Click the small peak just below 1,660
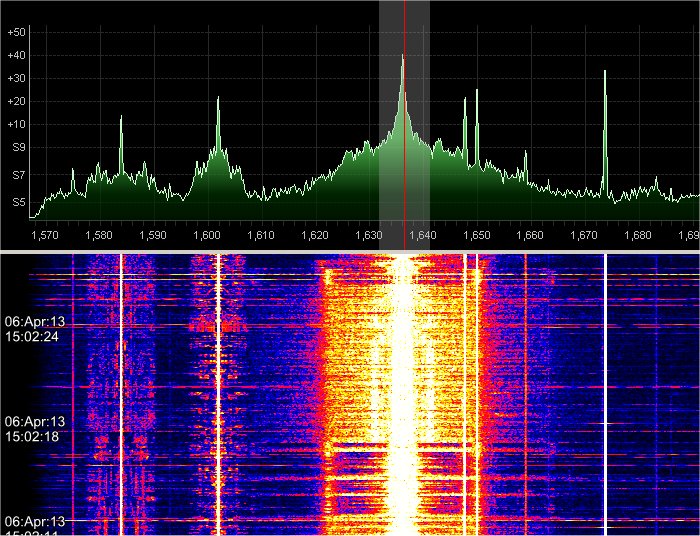The height and width of the screenshot is (536, 700). click(x=526, y=165)
